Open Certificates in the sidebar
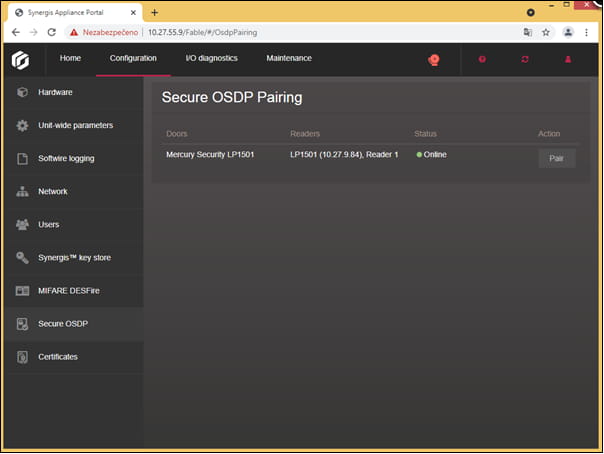 [x=74, y=357]
